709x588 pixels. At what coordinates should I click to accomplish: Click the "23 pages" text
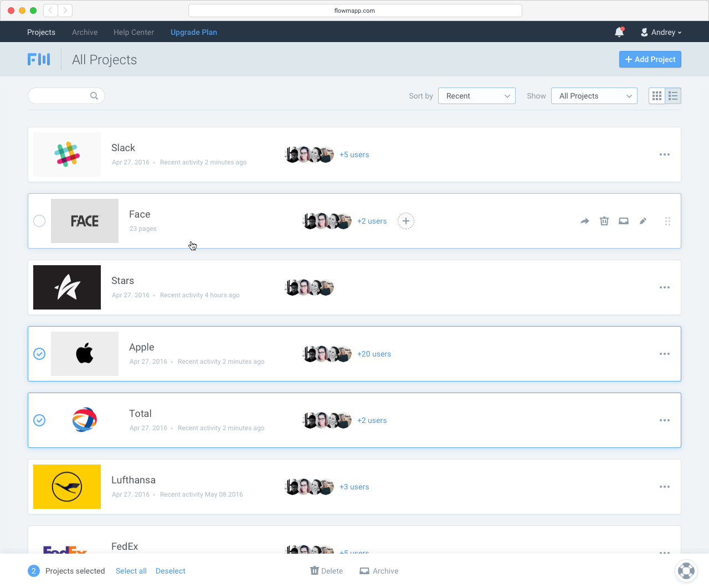[x=143, y=229]
